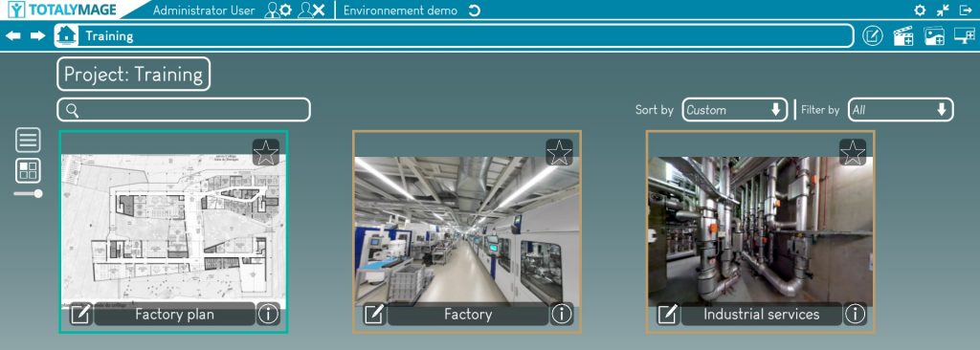The image size is (980, 350).
Task: Go back with left arrow
Action: point(13,35)
